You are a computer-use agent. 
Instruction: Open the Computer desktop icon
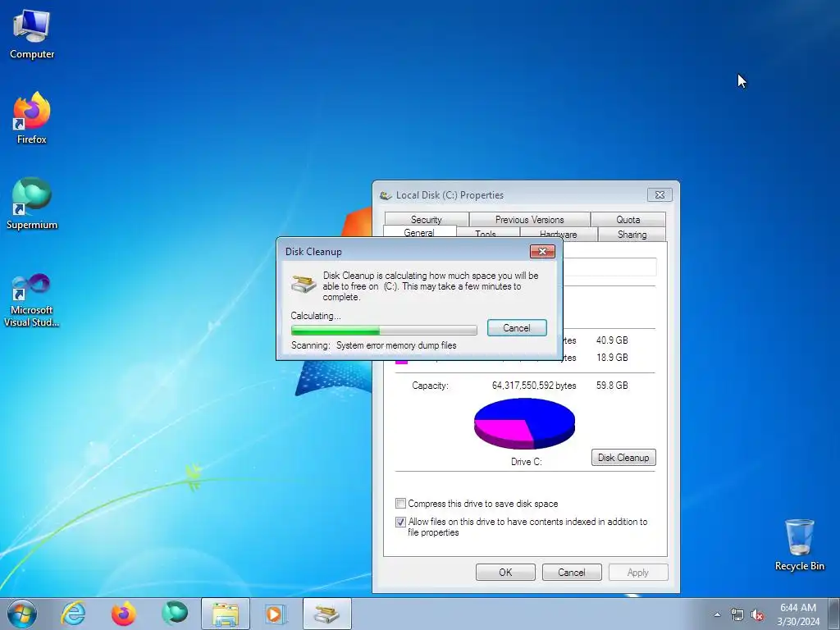[32, 34]
